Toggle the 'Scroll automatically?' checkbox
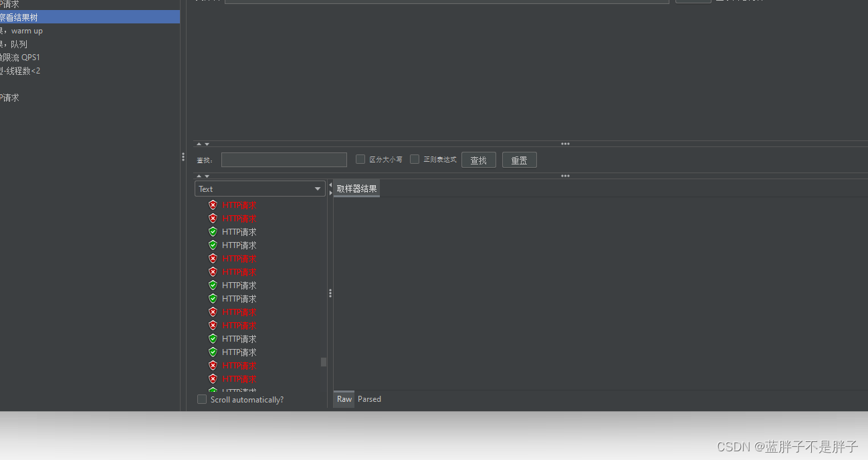The image size is (868, 460). pyautogui.click(x=202, y=399)
